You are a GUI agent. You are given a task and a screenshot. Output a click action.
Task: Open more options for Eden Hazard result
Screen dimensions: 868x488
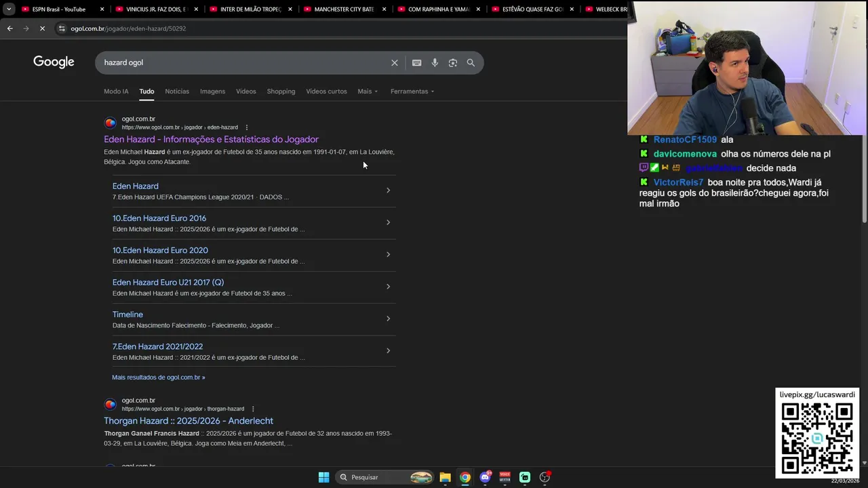247,127
